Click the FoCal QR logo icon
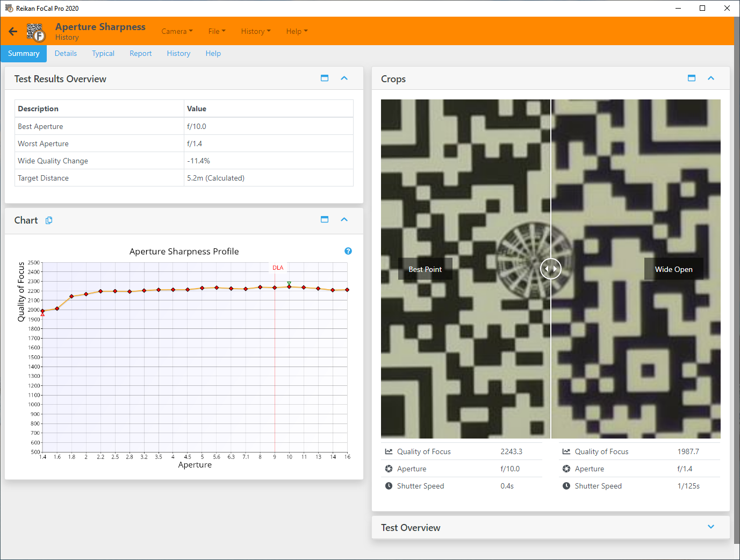 tap(35, 32)
